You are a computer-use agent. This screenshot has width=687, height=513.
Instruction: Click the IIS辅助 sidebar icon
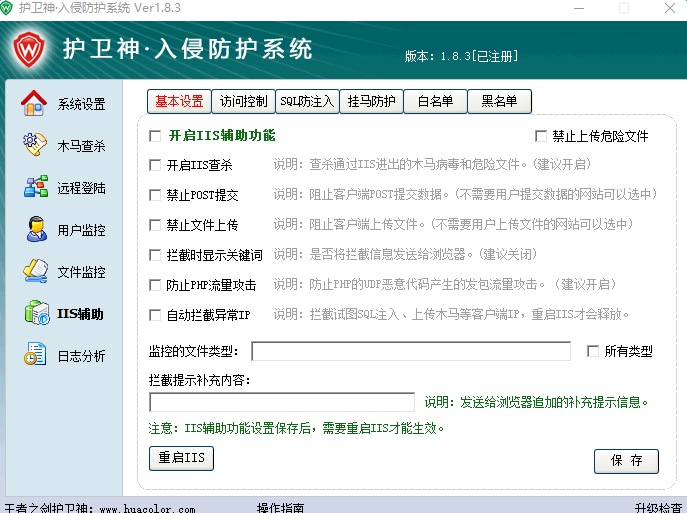tap(35, 313)
